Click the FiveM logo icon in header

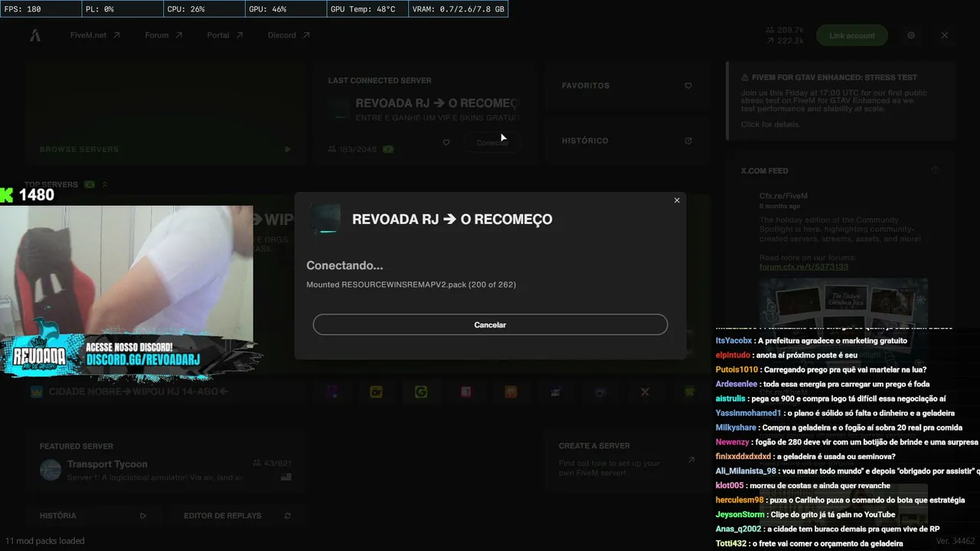point(35,35)
